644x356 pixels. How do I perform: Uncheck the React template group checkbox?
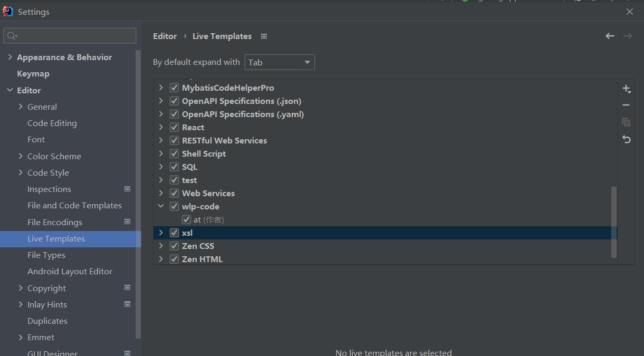174,128
